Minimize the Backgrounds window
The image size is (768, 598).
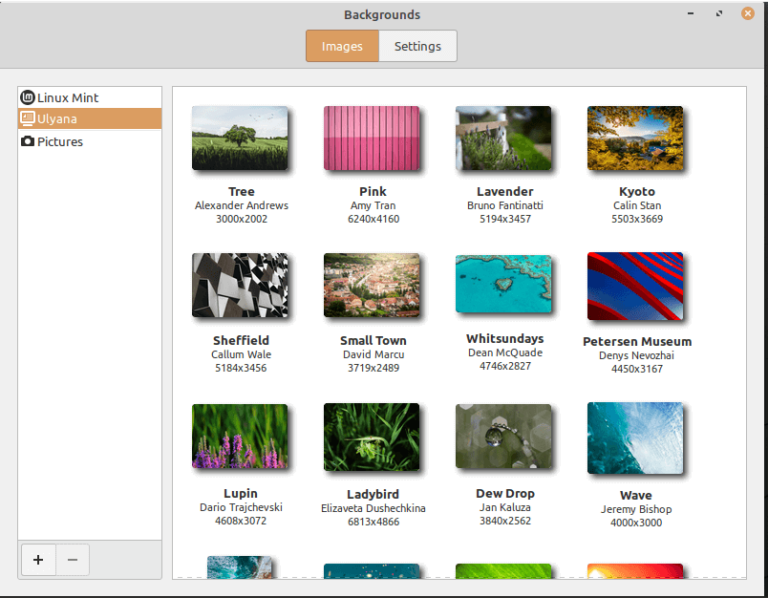click(691, 14)
